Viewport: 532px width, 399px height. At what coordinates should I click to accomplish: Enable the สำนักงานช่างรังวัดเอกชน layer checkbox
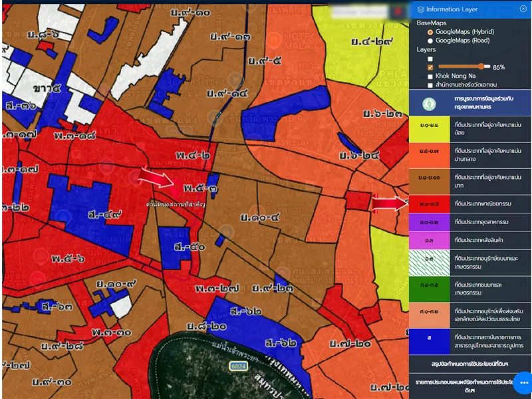coord(430,85)
